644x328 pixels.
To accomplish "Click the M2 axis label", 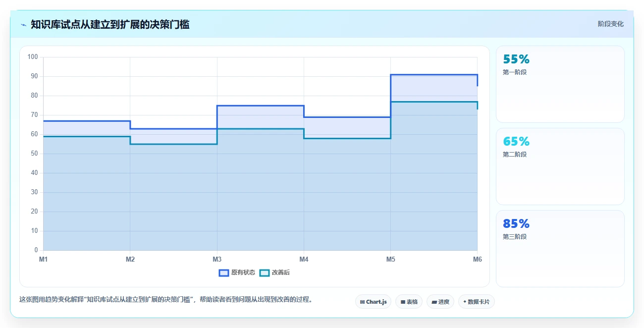I will pos(130,259).
